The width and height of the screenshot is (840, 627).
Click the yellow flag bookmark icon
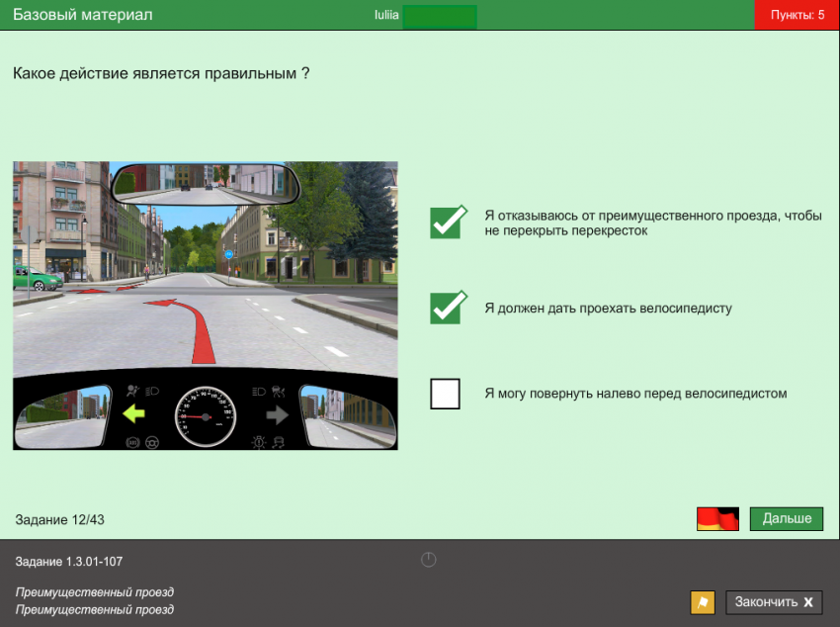702,602
